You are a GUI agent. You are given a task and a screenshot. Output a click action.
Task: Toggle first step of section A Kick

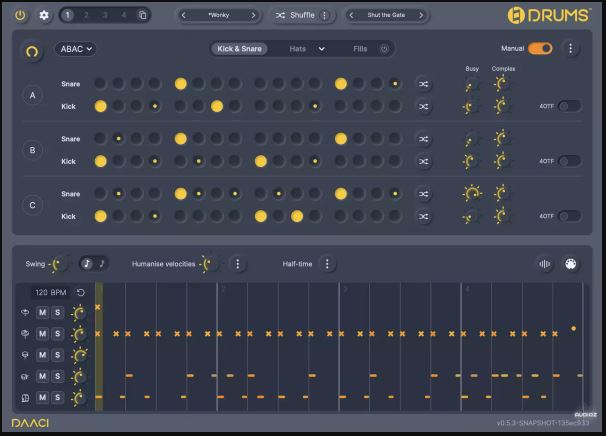[x=100, y=106]
